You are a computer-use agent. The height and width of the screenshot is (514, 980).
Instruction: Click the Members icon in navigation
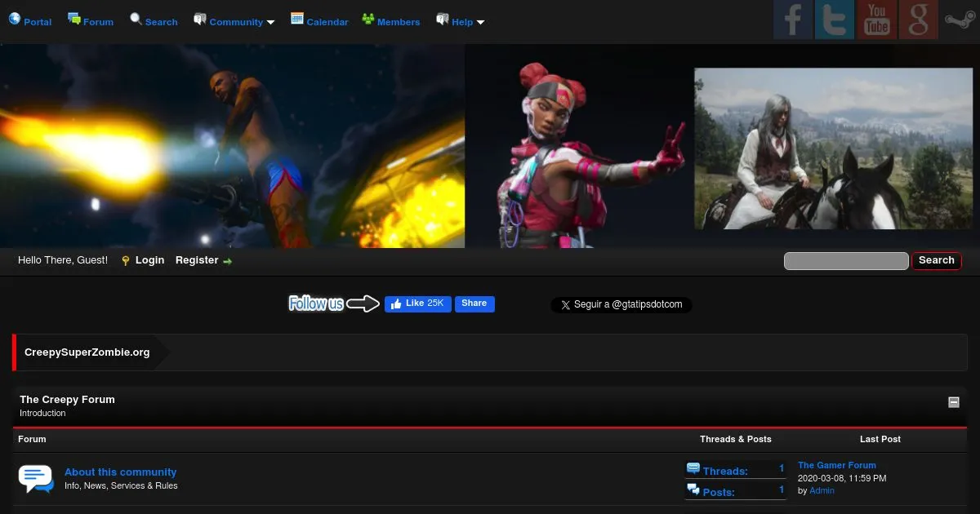click(367, 19)
